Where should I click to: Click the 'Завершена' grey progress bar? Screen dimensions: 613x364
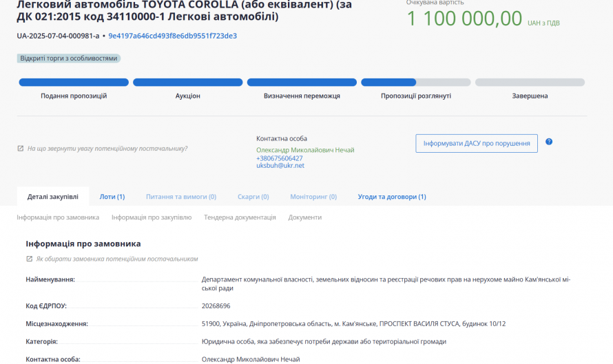pos(530,83)
